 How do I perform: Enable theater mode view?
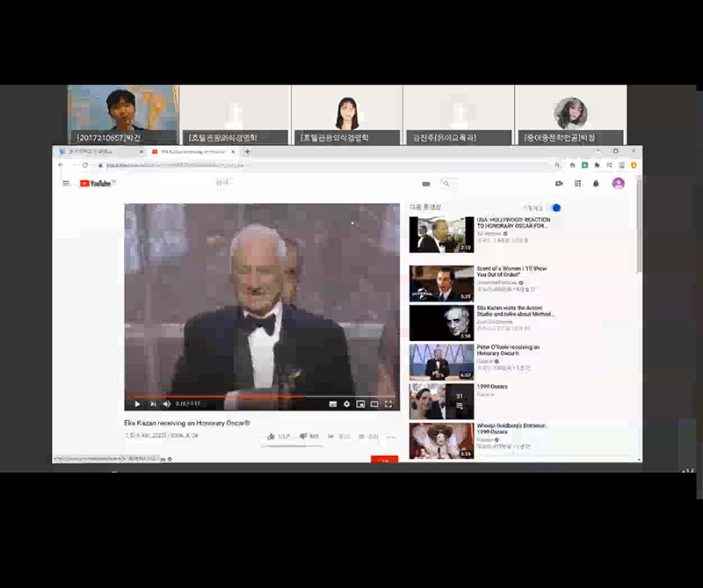374,404
